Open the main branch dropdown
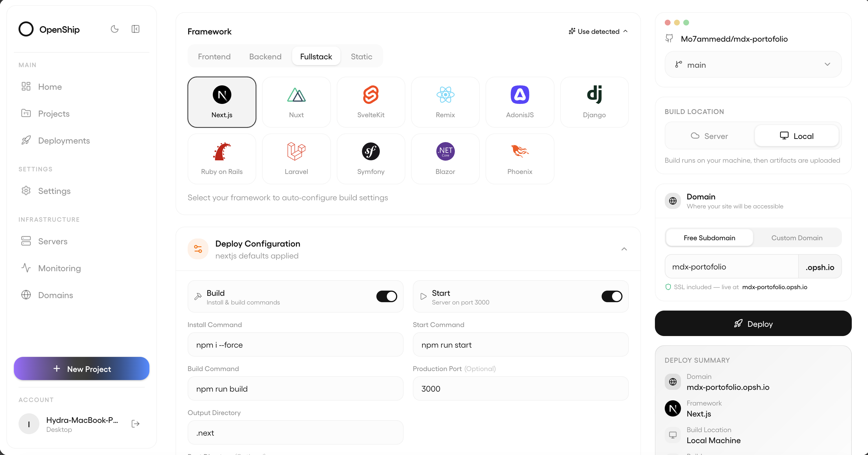The height and width of the screenshot is (455, 868). pos(753,65)
